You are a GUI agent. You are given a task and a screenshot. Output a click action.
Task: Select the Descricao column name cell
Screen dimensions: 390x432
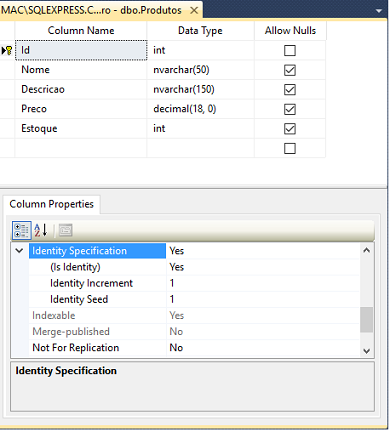point(81,90)
